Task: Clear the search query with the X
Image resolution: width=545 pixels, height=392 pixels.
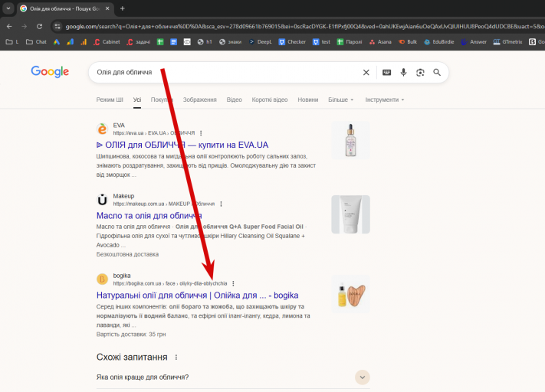Action: [x=366, y=72]
